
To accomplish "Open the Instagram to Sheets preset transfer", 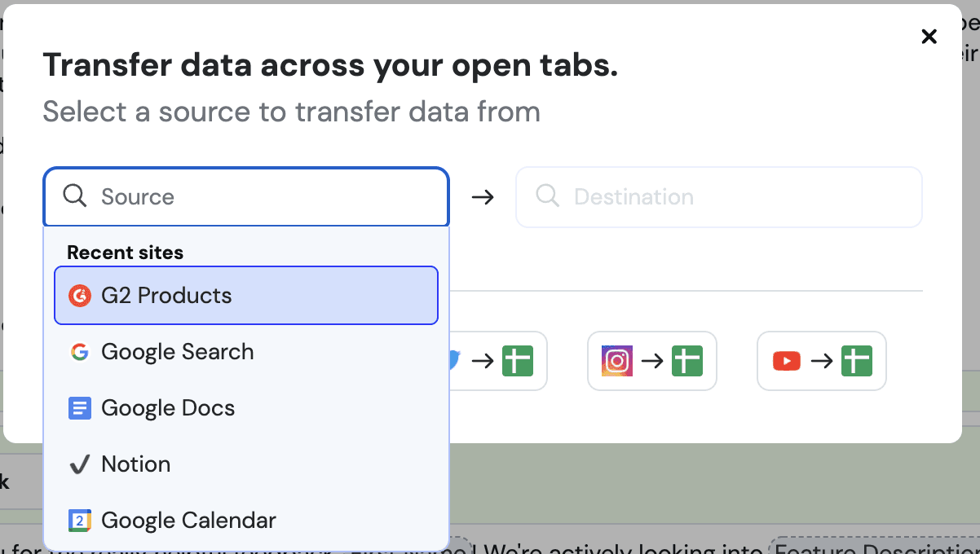I will [x=651, y=361].
